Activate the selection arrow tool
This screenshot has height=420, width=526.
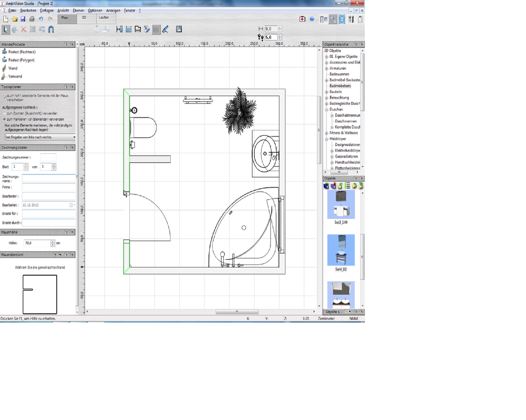[x=5, y=29]
